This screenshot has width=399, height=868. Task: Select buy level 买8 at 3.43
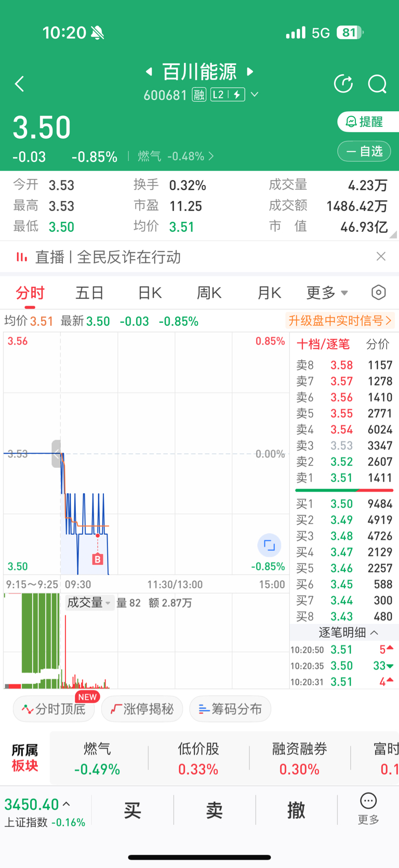pyautogui.click(x=344, y=616)
